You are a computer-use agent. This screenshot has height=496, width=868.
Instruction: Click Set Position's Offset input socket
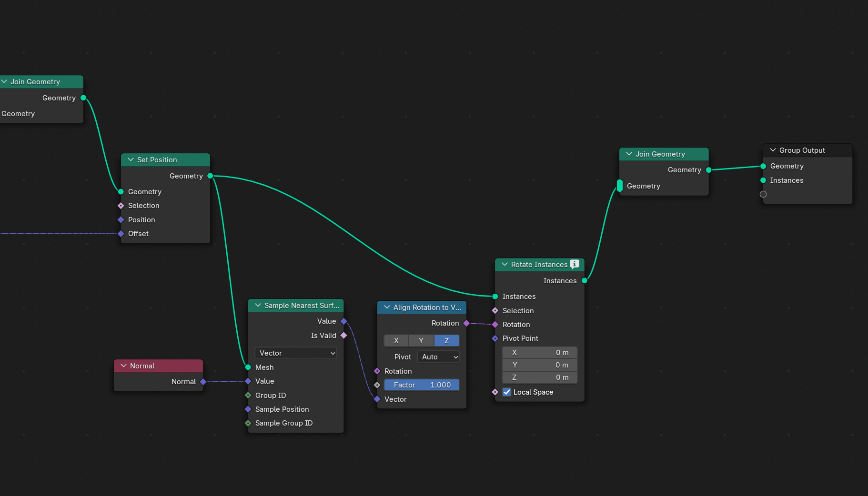click(x=121, y=234)
